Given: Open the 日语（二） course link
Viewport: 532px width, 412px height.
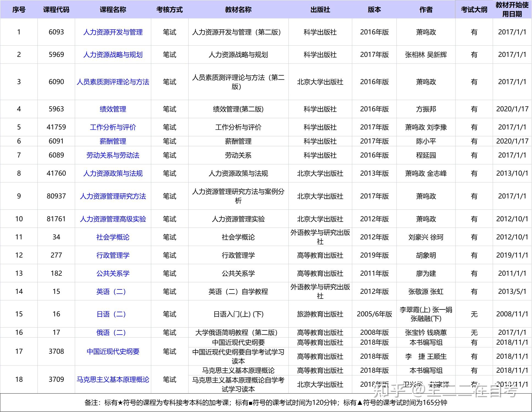Looking at the screenshot, I should click(111, 314).
